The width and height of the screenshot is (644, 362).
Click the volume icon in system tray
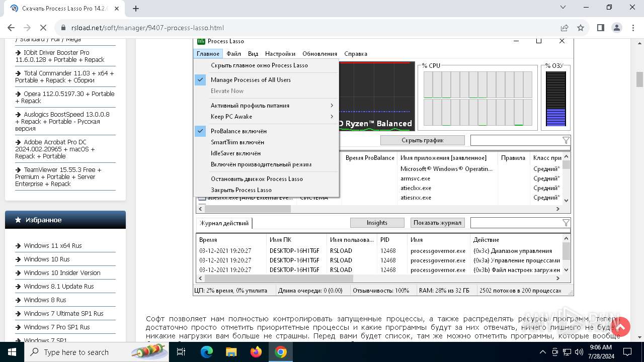(579, 352)
